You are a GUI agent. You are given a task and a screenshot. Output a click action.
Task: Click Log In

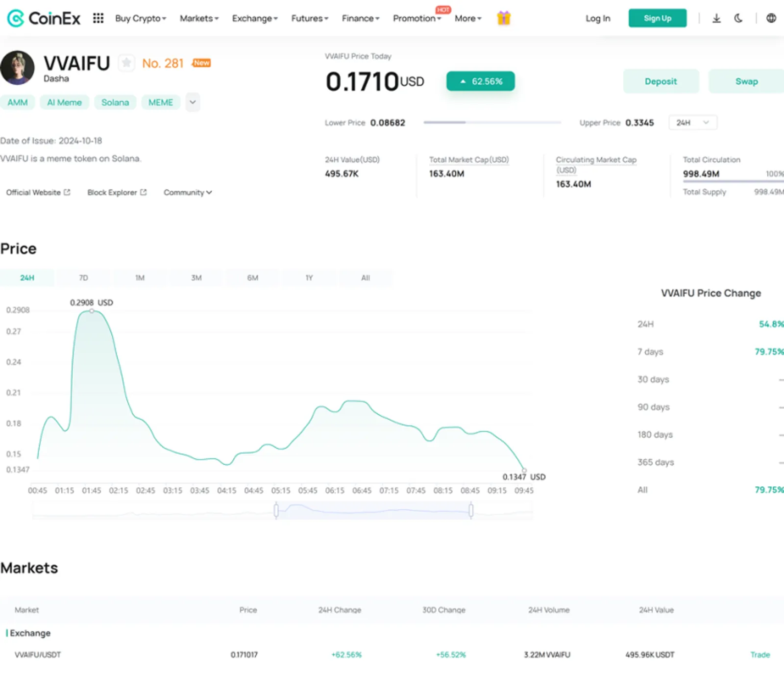tap(598, 18)
